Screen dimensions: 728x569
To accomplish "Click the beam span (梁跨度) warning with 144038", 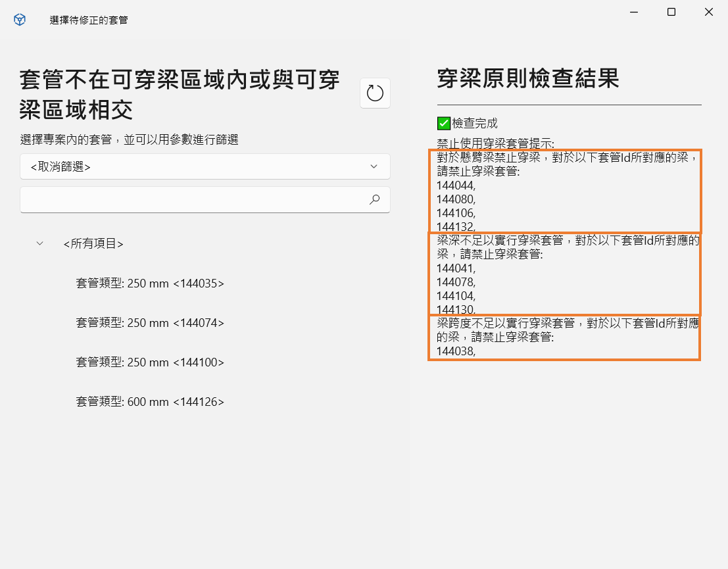I will coord(564,337).
